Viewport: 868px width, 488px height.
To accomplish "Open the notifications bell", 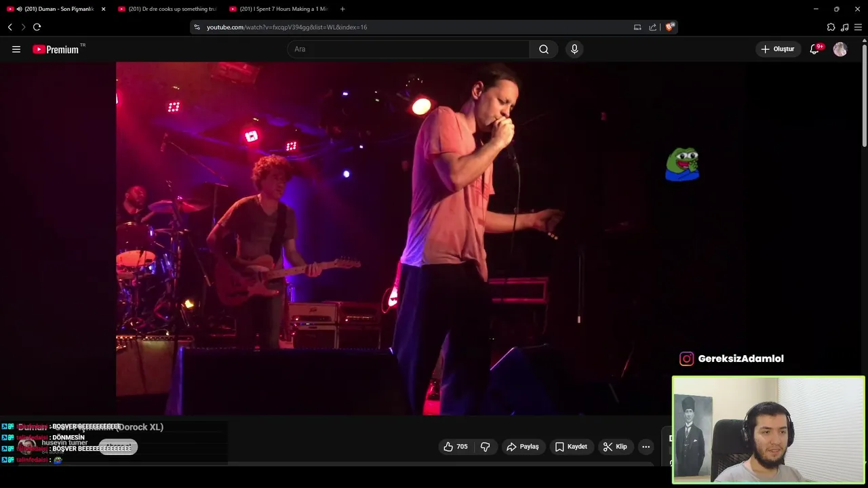I will [x=814, y=49].
